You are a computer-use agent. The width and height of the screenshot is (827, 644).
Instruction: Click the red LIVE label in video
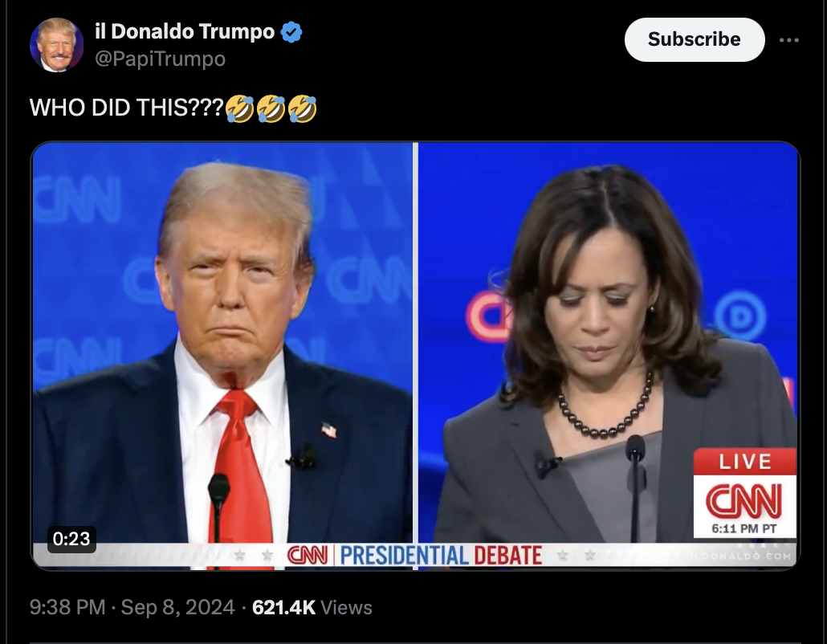[745, 462]
